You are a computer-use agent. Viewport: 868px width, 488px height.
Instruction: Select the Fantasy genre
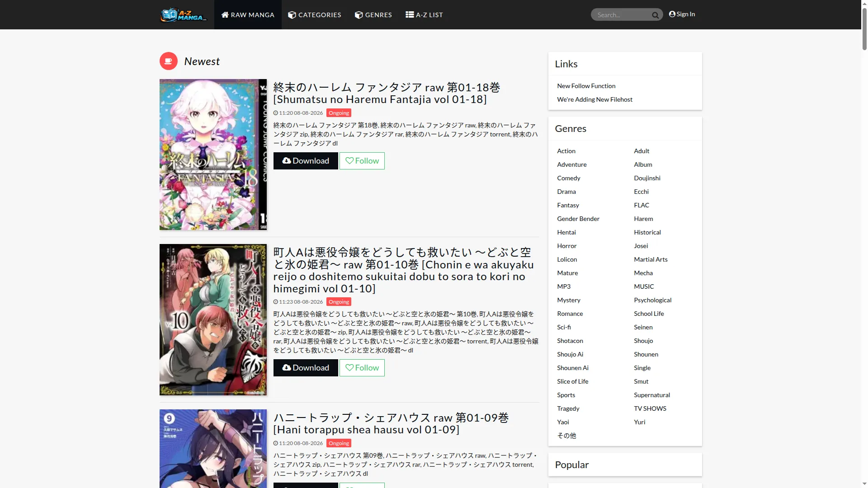(568, 205)
